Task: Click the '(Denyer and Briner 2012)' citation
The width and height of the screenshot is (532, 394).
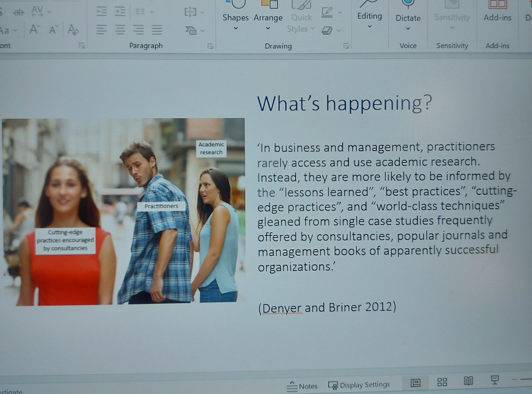Action: pyautogui.click(x=327, y=307)
